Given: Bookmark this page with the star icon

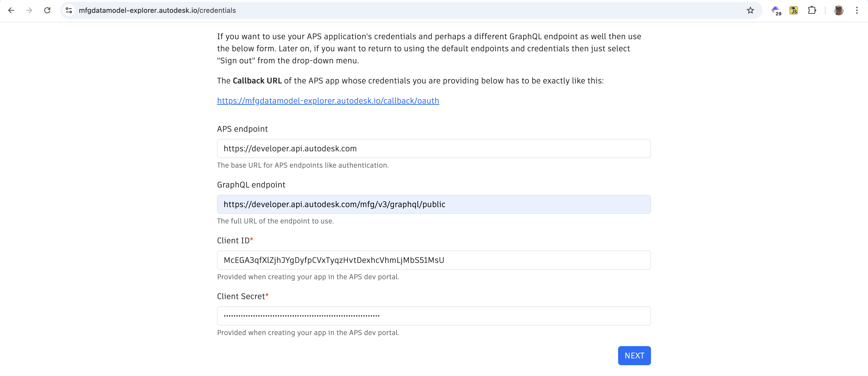Looking at the screenshot, I should 750,11.
